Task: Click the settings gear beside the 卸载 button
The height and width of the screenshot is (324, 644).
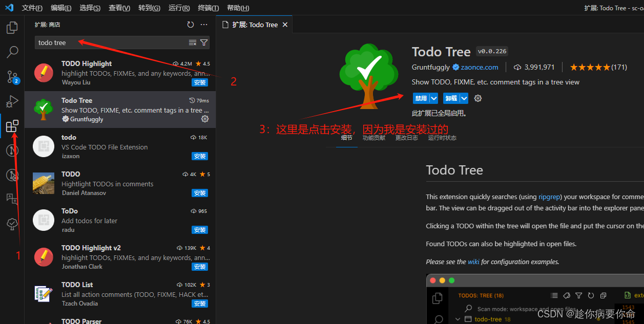Action: tap(477, 98)
